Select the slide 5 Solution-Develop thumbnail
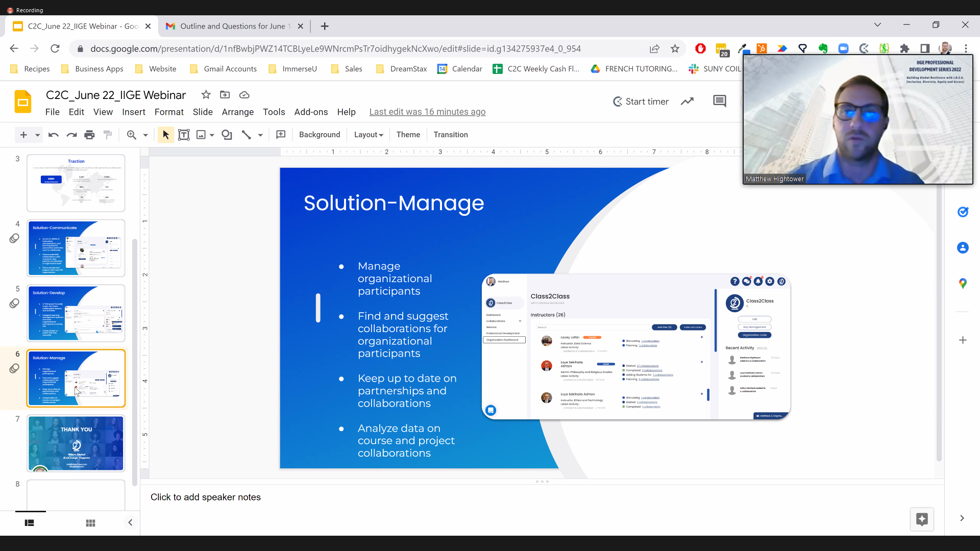Screen dimensions: 980x551 [76, 313]
